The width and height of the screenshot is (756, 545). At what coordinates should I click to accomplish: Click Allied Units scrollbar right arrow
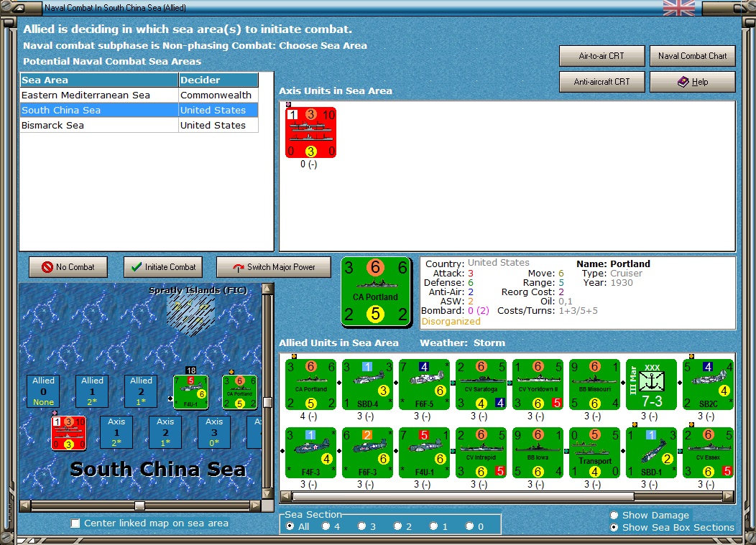click(729, 496)
